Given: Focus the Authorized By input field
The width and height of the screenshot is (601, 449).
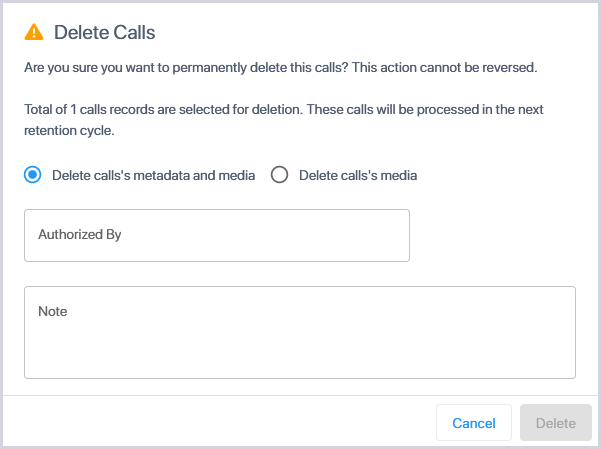Looking at the screenshot, I should click(217, 235).
